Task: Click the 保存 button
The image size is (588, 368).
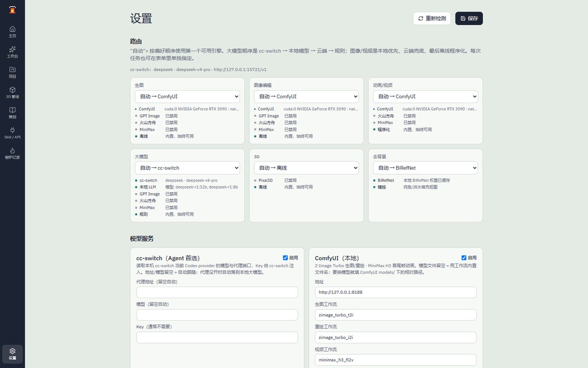Action: 469,18
